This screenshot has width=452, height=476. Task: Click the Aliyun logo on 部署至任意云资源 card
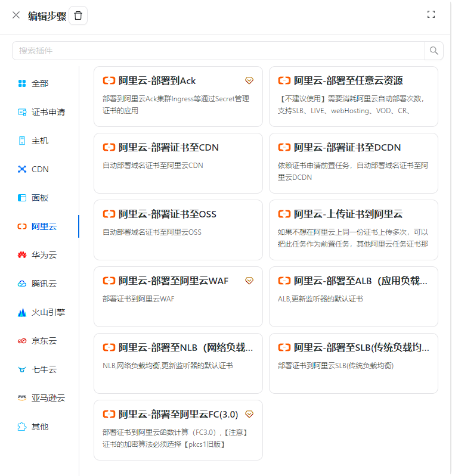(x=284, y=81)
